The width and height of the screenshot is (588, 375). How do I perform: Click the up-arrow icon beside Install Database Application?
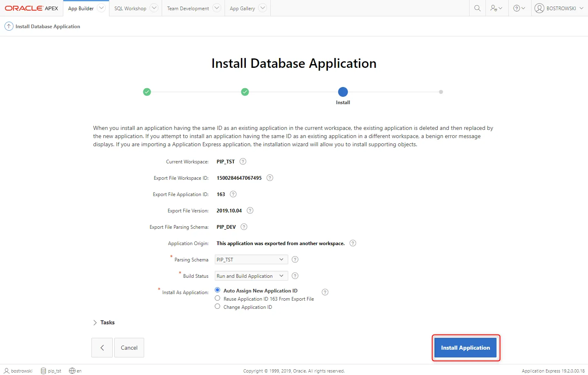pos(9,27)
